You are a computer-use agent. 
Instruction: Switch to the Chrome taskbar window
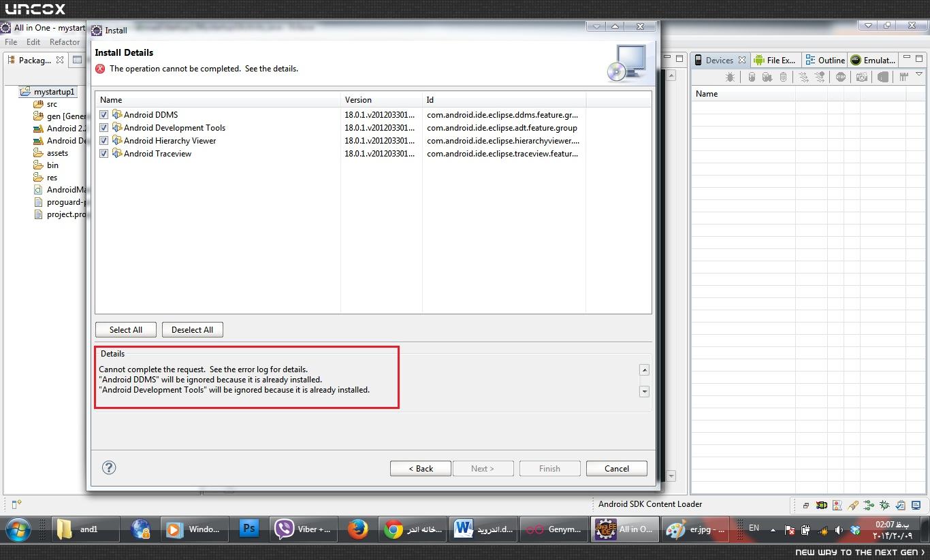[414, 529]
